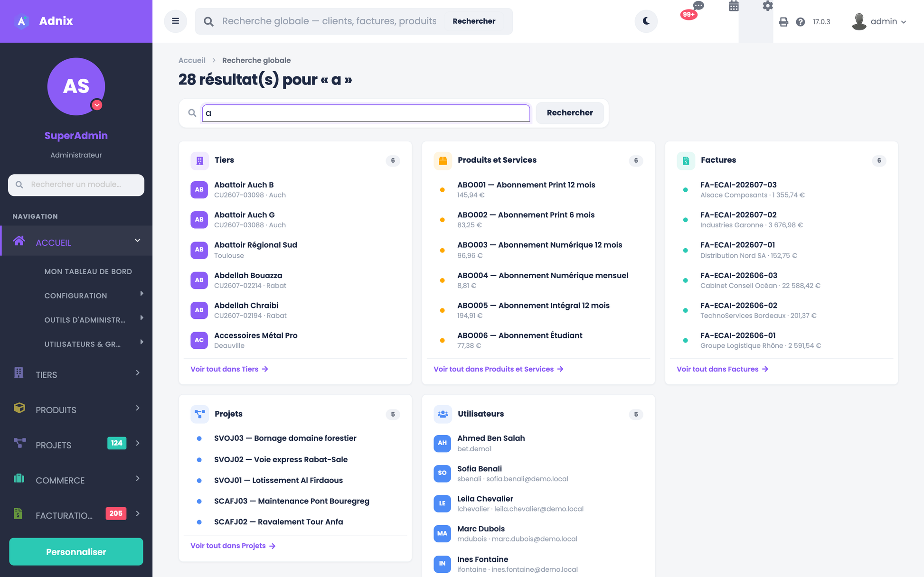Image resolution: width=924 pixels, height=577 pixels.
Task: Click the Rechercher button beside results input
Action: pos(570,113)
